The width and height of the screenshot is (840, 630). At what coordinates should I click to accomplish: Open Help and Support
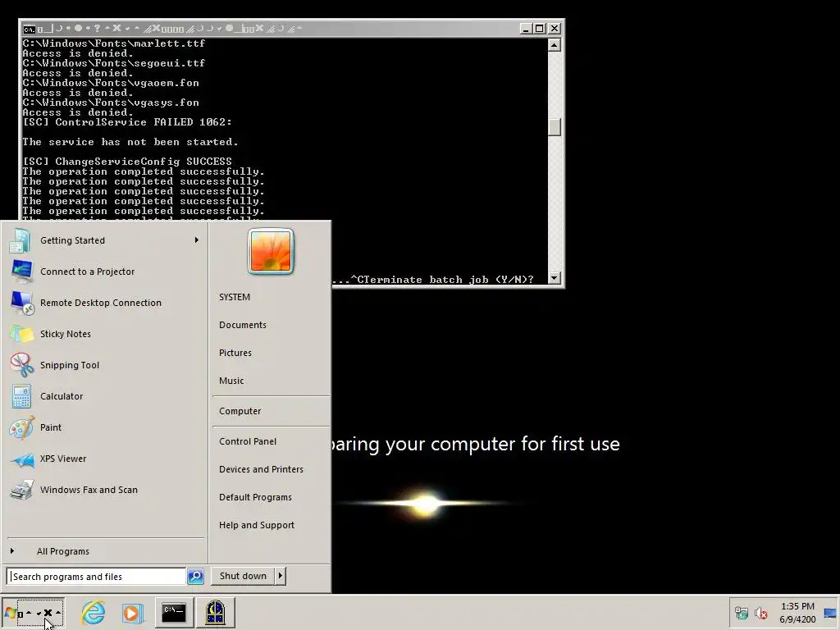click(x=257, y=525)
